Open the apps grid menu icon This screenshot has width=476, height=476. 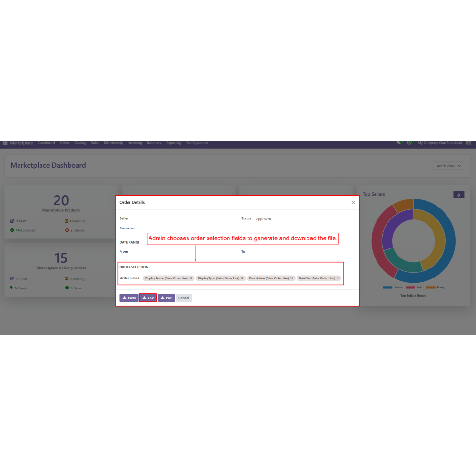coord(5,143)
